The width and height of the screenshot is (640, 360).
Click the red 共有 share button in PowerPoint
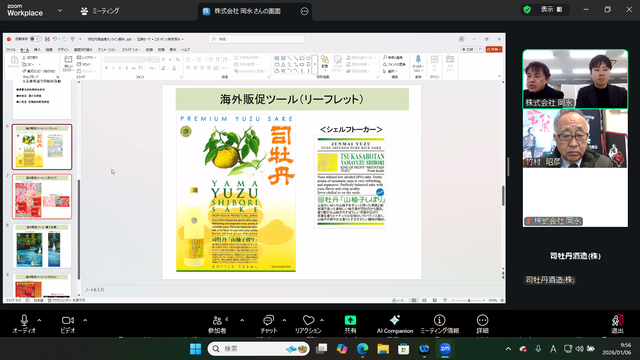point(494,49)
